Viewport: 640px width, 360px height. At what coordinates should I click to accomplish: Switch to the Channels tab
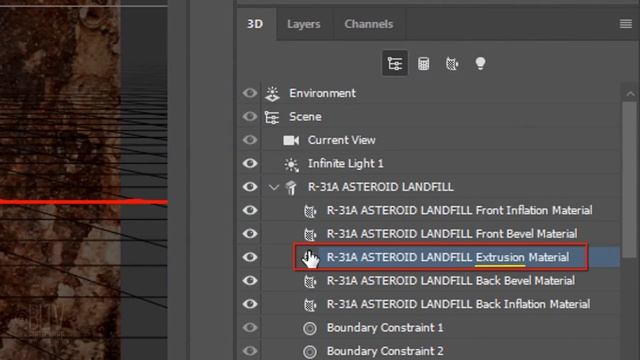click(x=369, y=24)
